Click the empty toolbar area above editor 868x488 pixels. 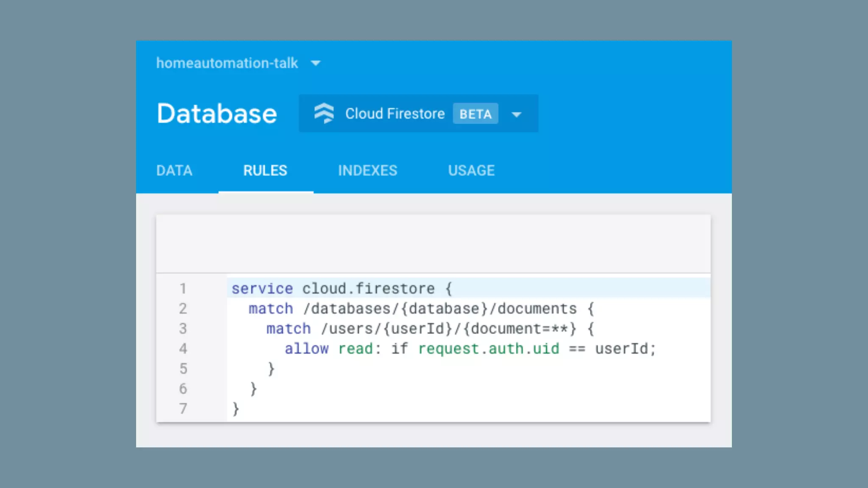[x=432, y=244]
